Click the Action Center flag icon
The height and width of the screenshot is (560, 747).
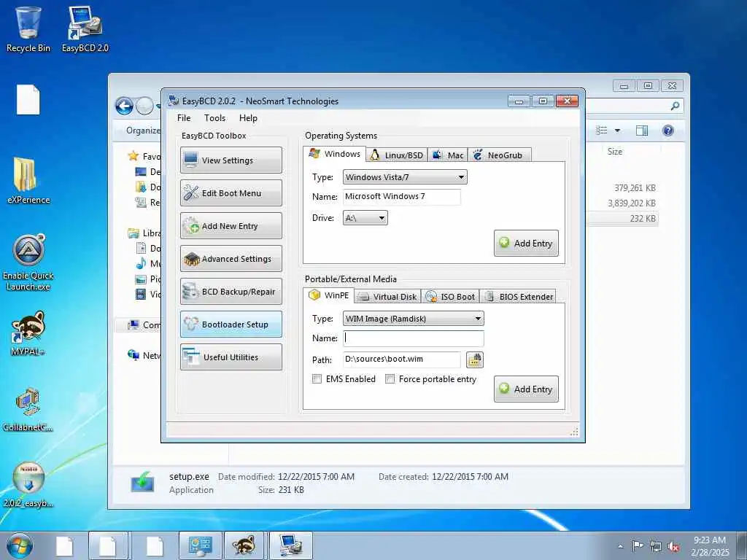(x=638, y=545)
